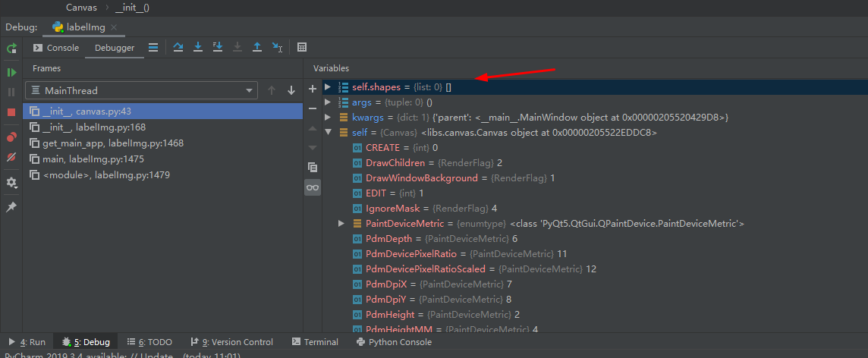Select PdmDevicePixelRatioScaled variable
This screenshot has height=358, width=868.
tap(595, 269)
